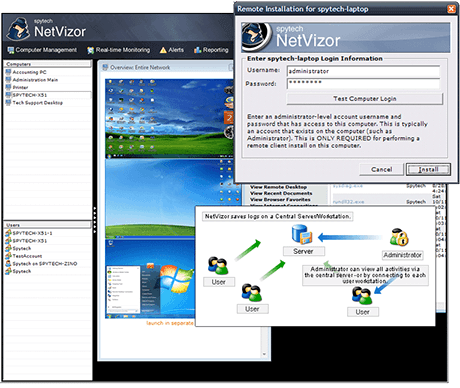Click View Recent Documents

281,193
